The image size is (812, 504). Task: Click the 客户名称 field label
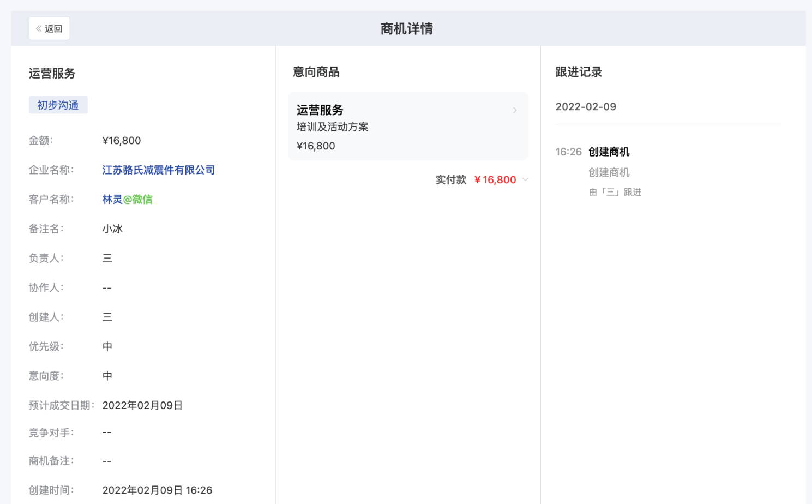51,200
